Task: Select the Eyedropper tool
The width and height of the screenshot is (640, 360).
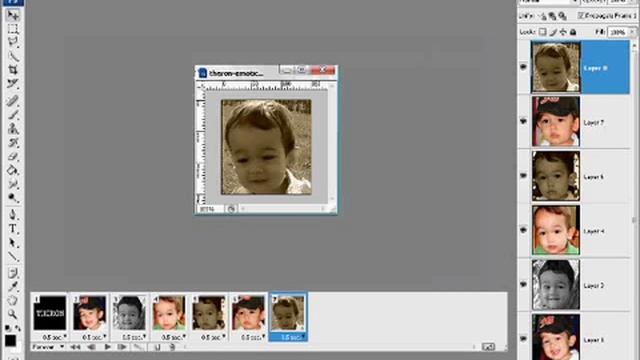Action: click(13, 287)
